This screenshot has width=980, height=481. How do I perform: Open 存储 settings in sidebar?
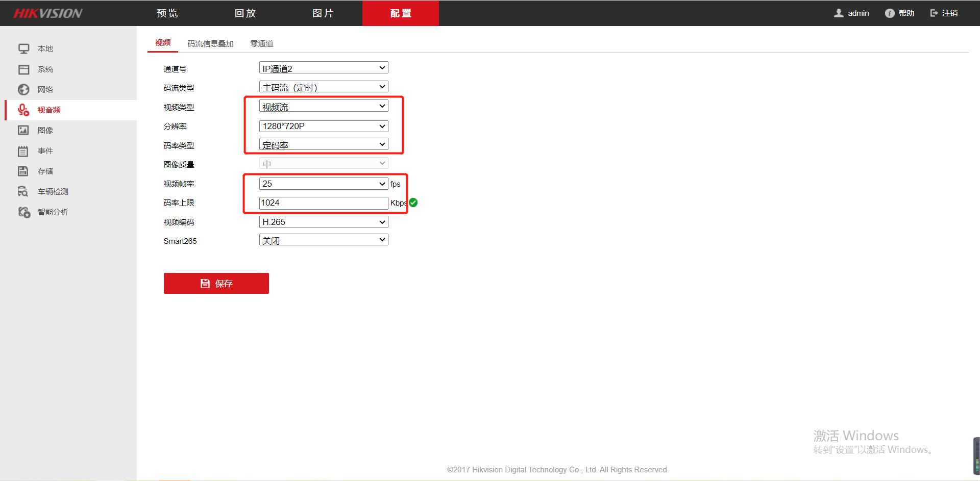tap(45, 171)
